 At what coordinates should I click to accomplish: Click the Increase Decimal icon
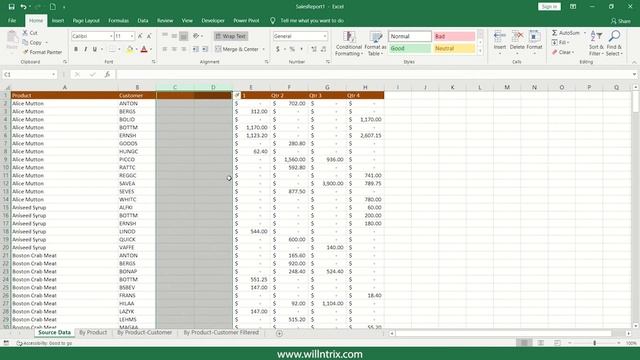(x=314, y=49)
